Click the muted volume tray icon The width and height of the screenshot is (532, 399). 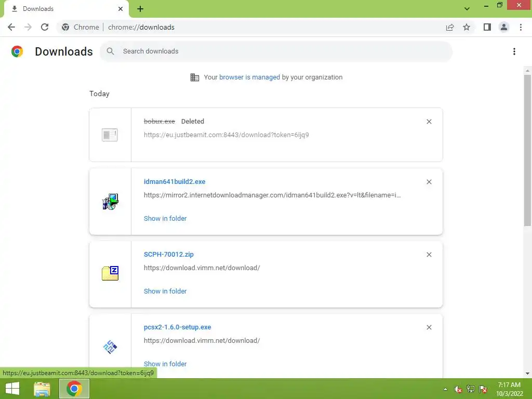tap(458, 389)
